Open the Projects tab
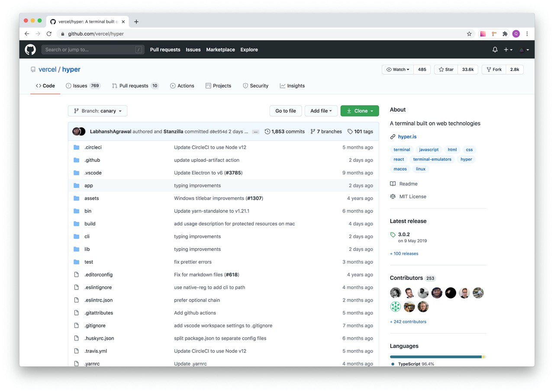 pos(219,86)
